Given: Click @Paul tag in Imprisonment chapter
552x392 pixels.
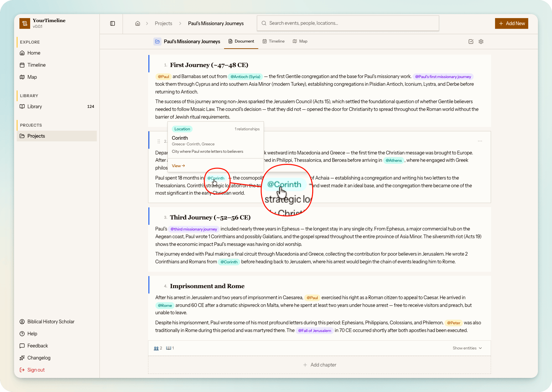Looking at the screenshot, I should [312, 298].
